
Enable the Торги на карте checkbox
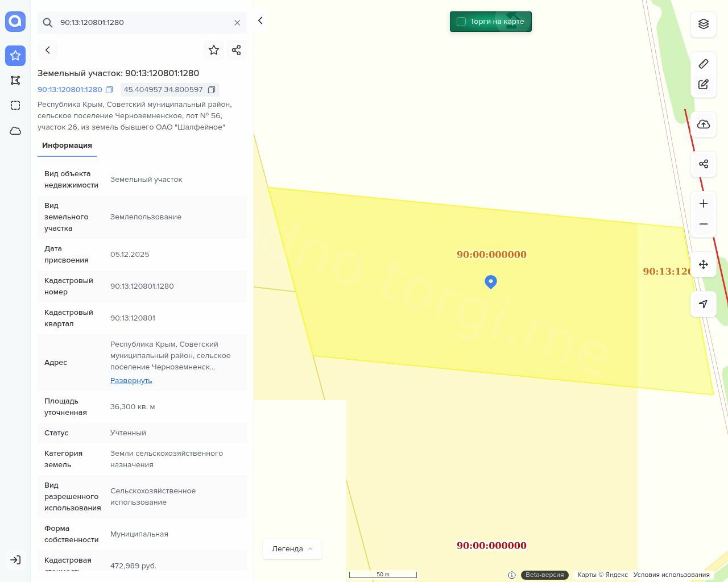(461, 22)
